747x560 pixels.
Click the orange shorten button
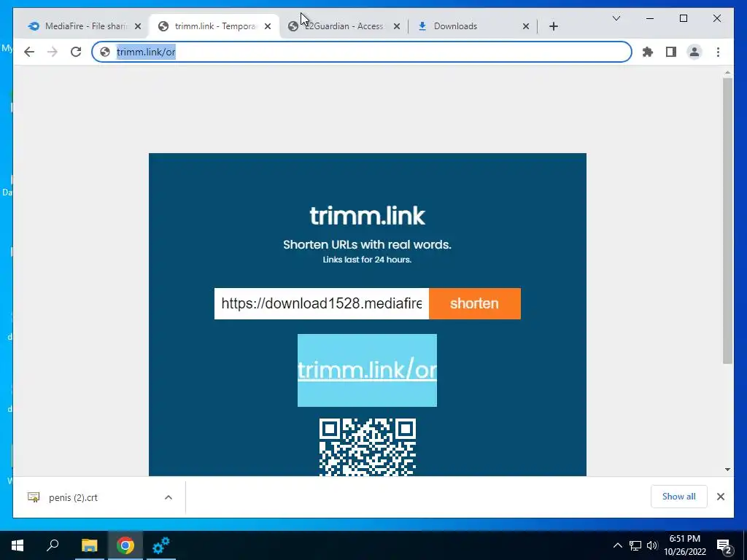pyautogui.click(x=474, y=303)
